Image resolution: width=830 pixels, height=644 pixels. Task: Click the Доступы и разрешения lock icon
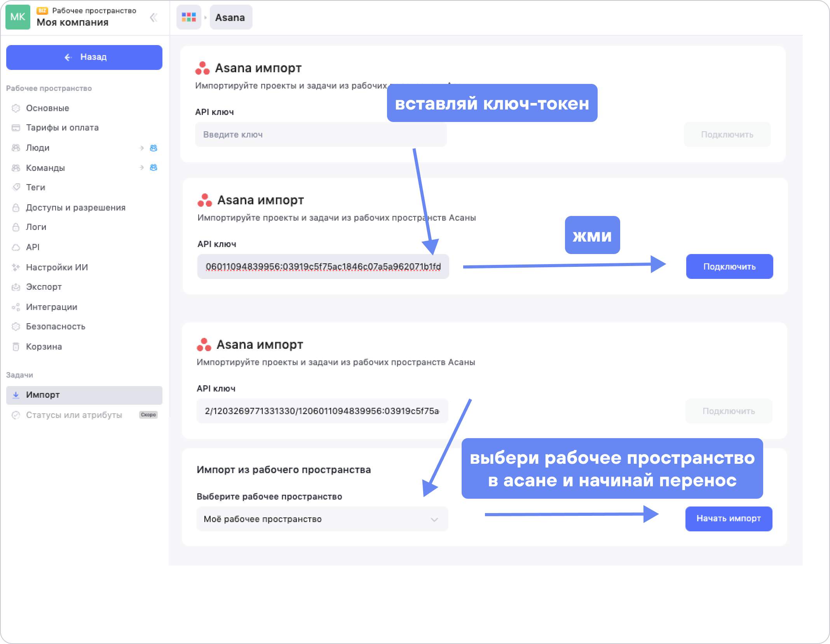pos(16,207)
